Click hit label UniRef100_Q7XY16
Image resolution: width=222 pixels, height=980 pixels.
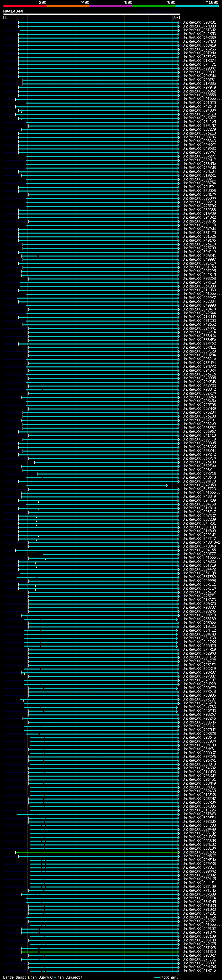coord(199,473)
